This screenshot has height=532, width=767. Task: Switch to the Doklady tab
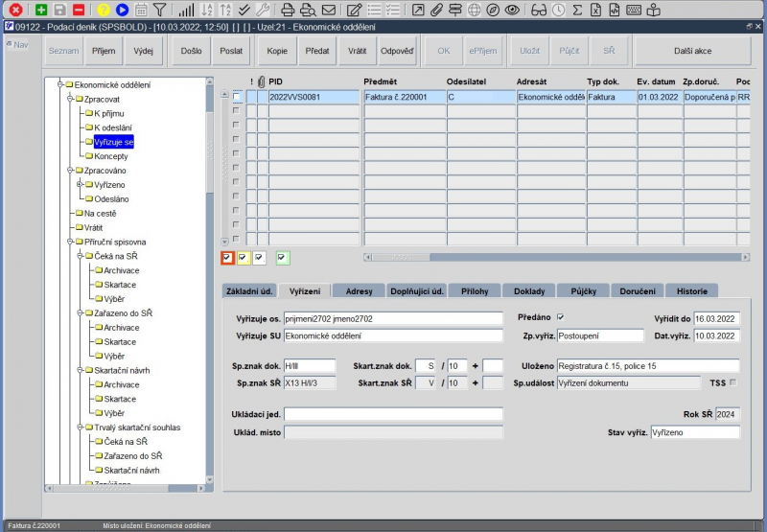(x=529, y=291)
